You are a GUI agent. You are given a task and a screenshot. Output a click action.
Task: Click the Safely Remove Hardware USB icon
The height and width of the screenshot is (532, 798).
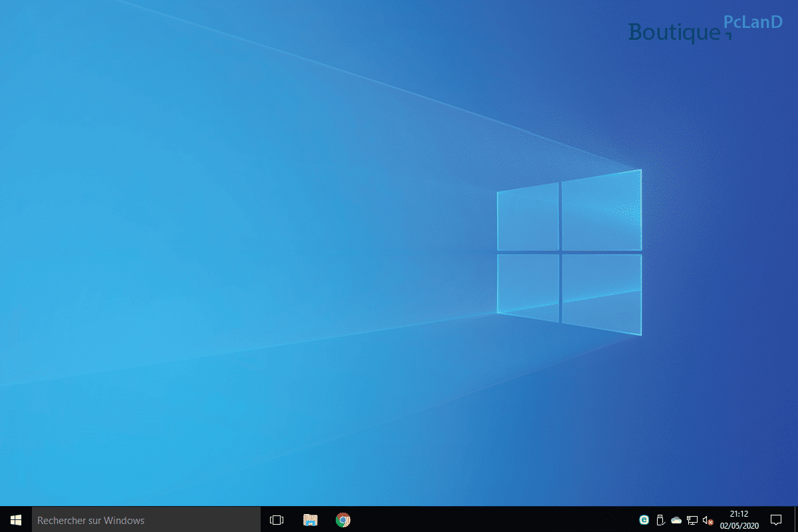coord(660,519)
